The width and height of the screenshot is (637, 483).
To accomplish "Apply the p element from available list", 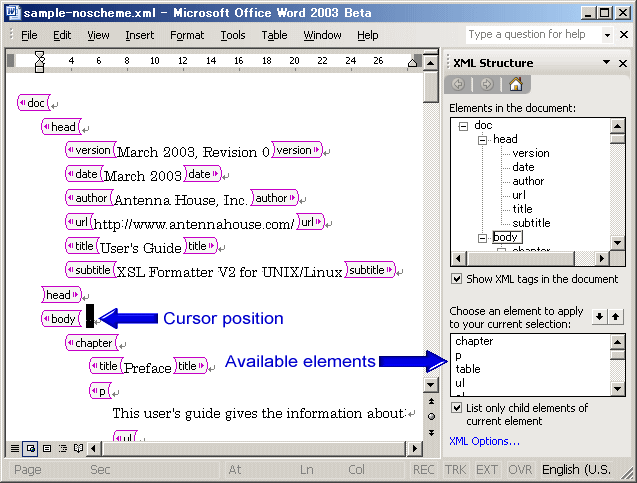I will coord(458,355).
